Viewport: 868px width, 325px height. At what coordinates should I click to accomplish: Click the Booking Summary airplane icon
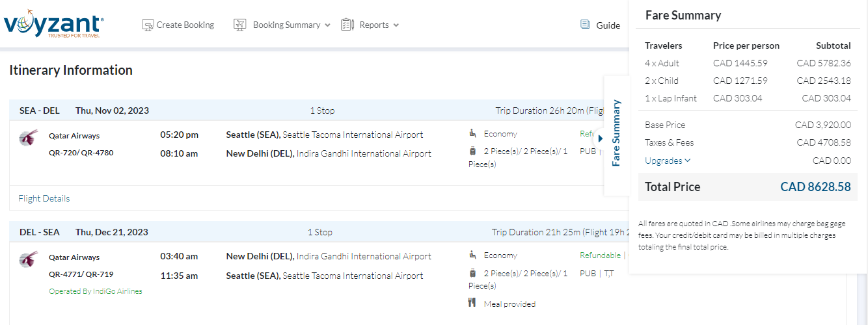pyautogui.click(x=239, y=25)
